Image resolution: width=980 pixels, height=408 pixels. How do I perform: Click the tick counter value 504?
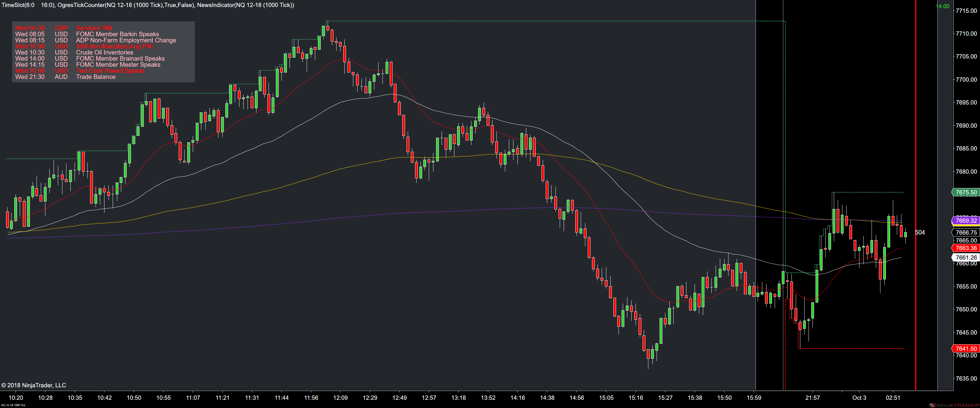pos(919,232)
